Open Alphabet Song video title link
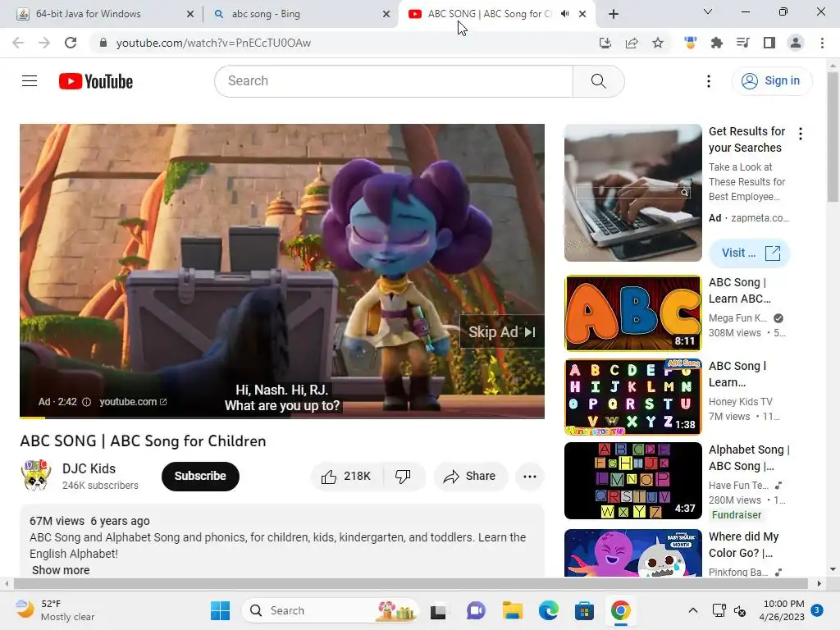The height and width of the screenshot is (630, 840). [x=749, y=458]
